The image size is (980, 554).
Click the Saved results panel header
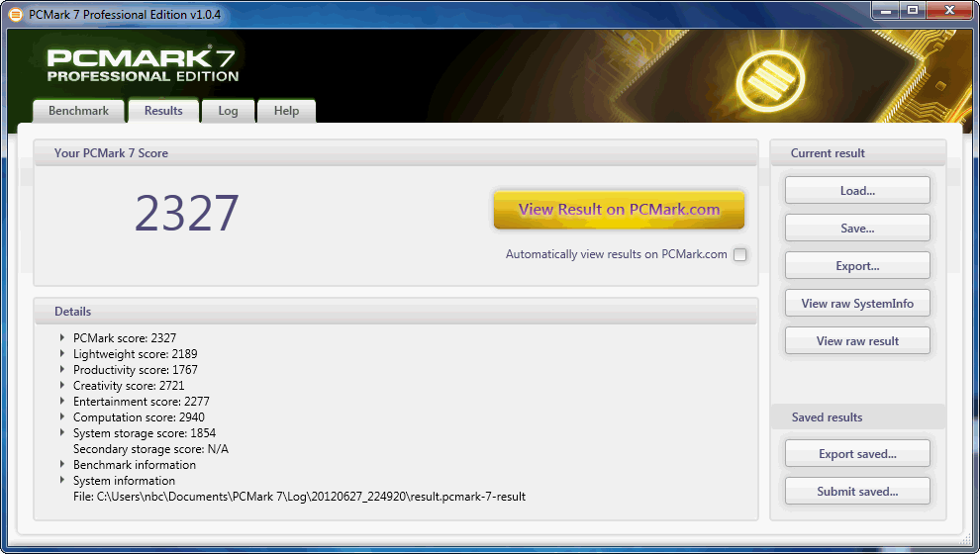[827, 417]
